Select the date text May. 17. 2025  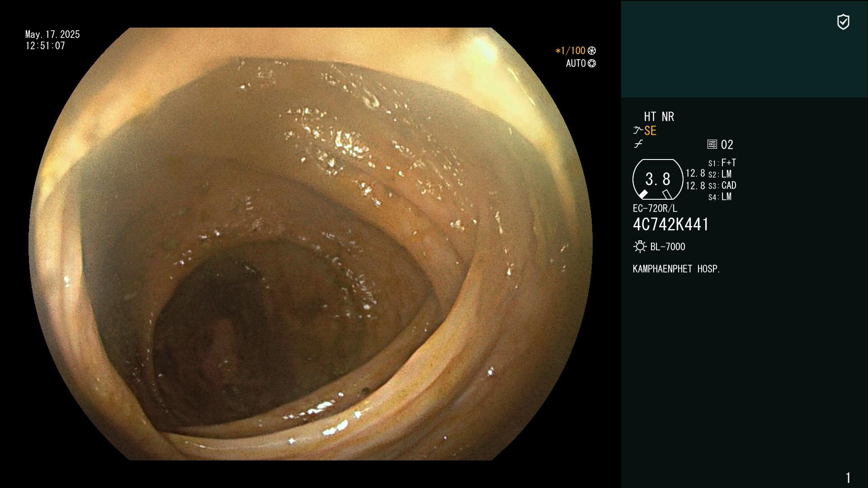pos(52,34)
